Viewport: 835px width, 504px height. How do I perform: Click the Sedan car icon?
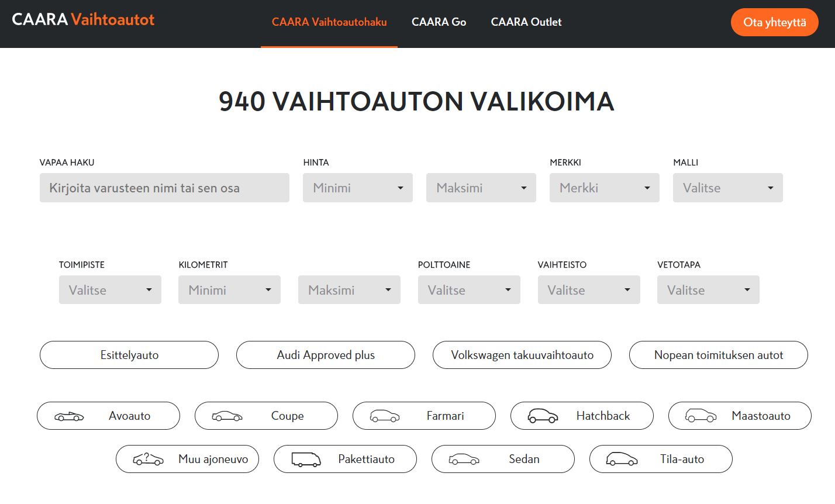[464, 460]
